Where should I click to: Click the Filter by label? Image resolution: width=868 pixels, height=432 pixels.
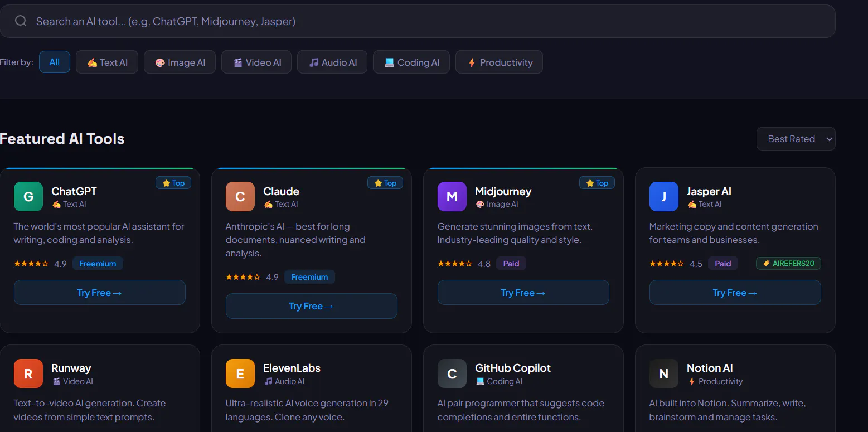(17, 62)
